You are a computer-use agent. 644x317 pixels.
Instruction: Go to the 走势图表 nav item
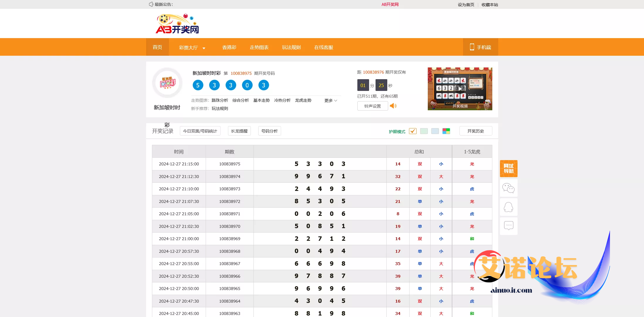pos(259,48)
